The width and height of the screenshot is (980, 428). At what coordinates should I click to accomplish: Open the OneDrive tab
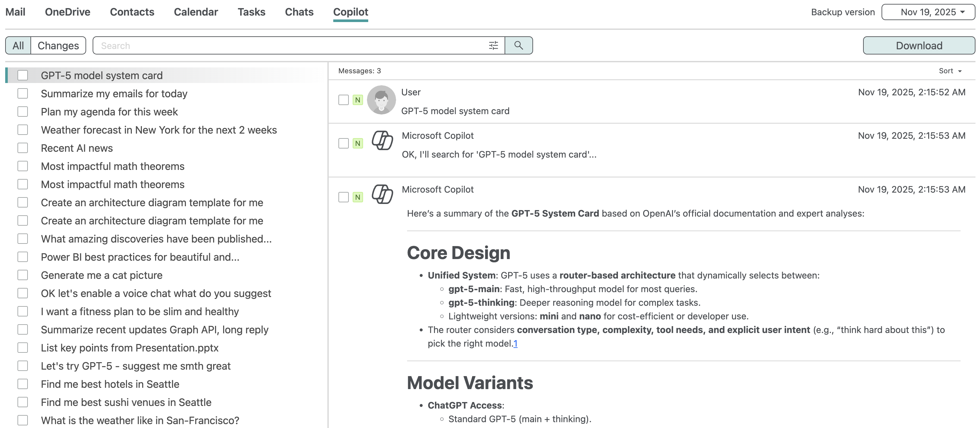pyautogui.click(x=67, y=12)
